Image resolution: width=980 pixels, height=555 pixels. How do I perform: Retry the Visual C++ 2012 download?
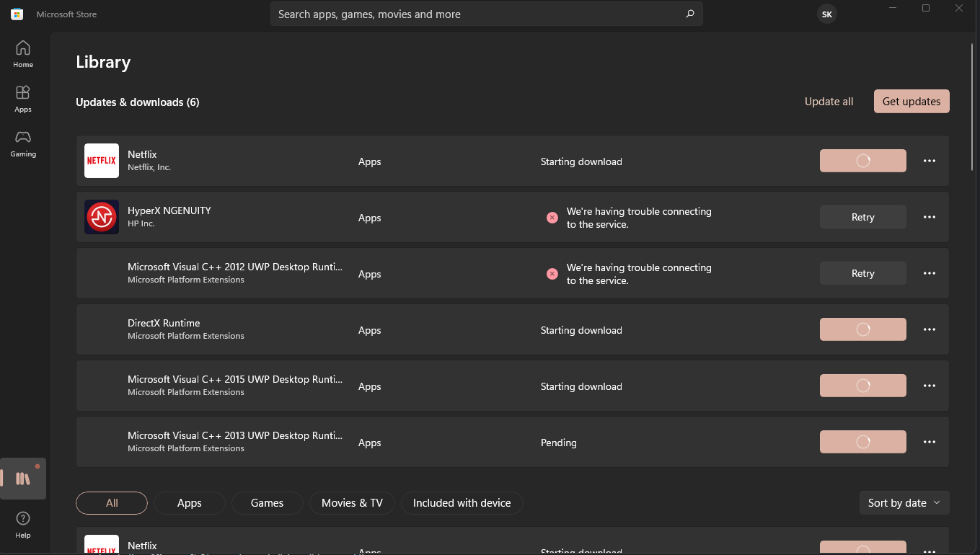[863, 273]
